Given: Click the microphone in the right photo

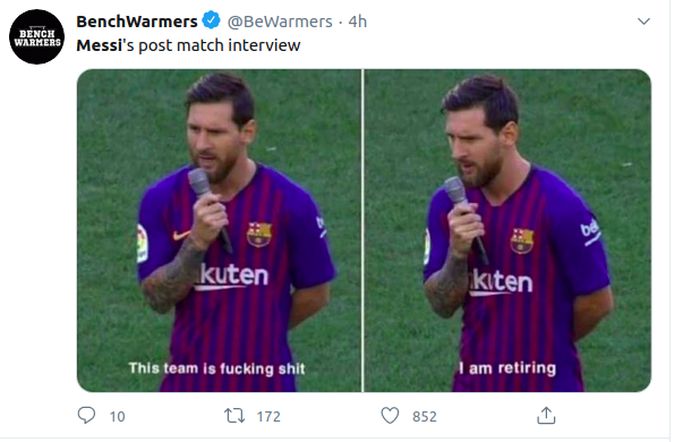Looking at the screenshot, I should pos(456,192).
